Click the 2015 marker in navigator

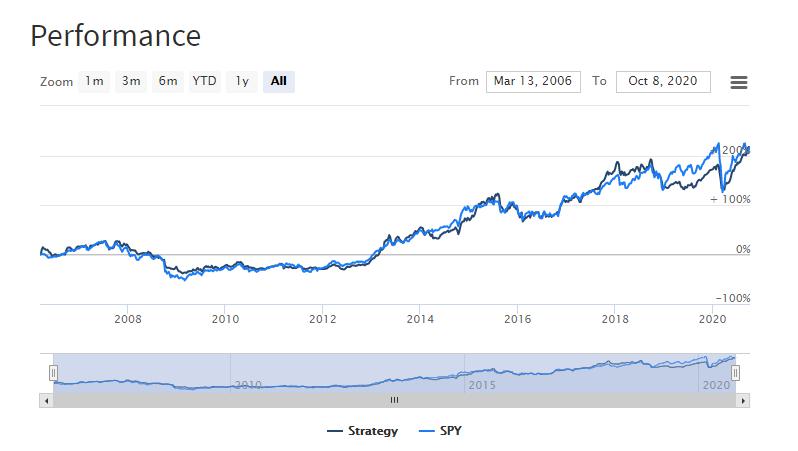[x=482, y=385]
